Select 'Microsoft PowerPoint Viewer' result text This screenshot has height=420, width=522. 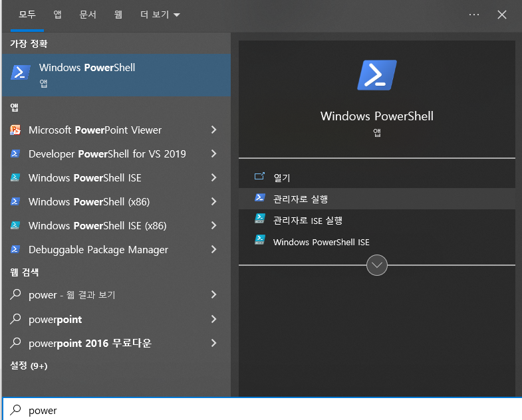pyautogui.click(x=95, y=130)
